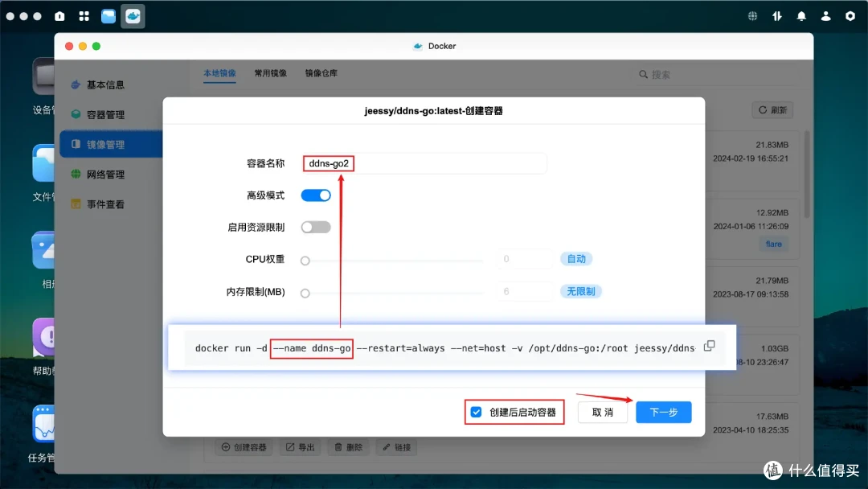
Task: Open the 相册 desktop icon
Action: [43, 250]
